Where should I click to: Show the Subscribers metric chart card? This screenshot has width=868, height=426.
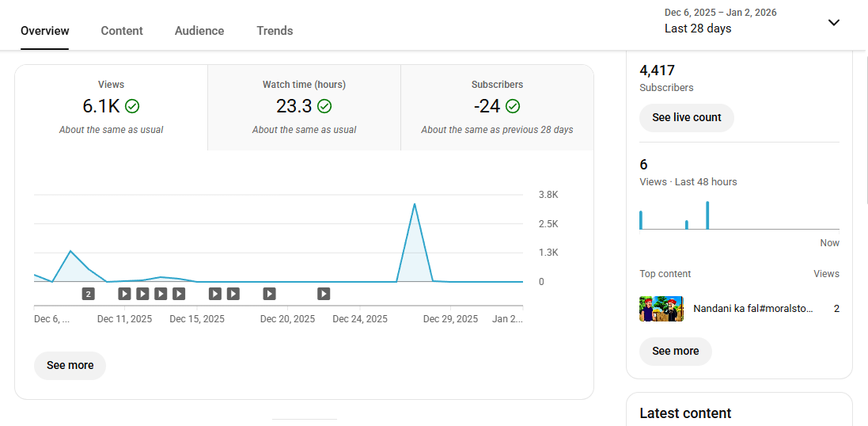[x=497, y=107]
